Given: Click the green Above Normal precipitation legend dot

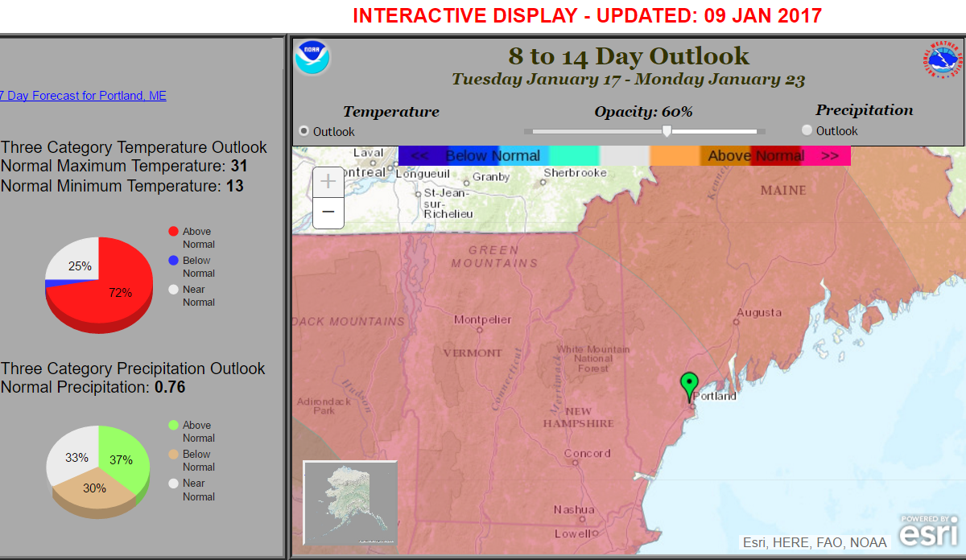Looking at the screenshot, I should point(173,426).
